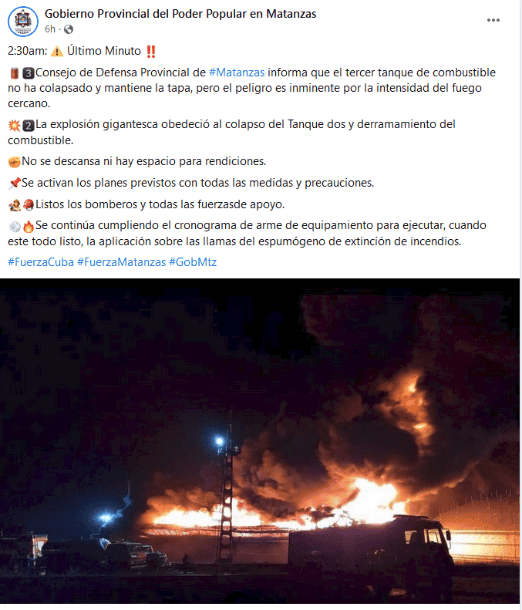Click the Matanzas government profile picture
Image resolution: width=522 pixels, height=610 pixels.
pos(23,21)
